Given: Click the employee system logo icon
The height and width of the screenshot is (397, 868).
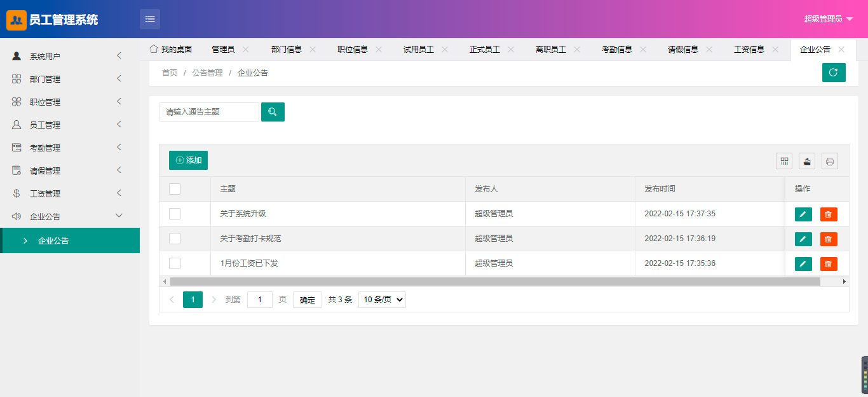Looking at the screenshot, I should click(17, 20).
